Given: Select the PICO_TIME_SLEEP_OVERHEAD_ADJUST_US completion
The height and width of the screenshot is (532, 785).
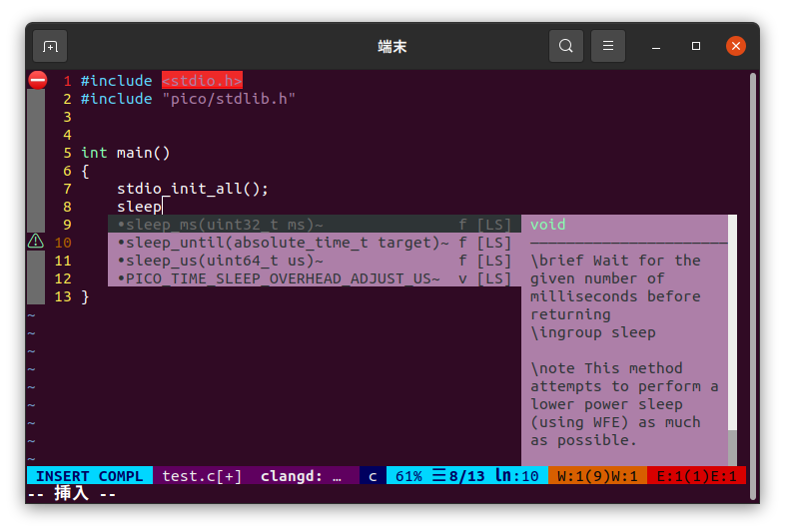Looking at the screenshot, I should (315, 278).
